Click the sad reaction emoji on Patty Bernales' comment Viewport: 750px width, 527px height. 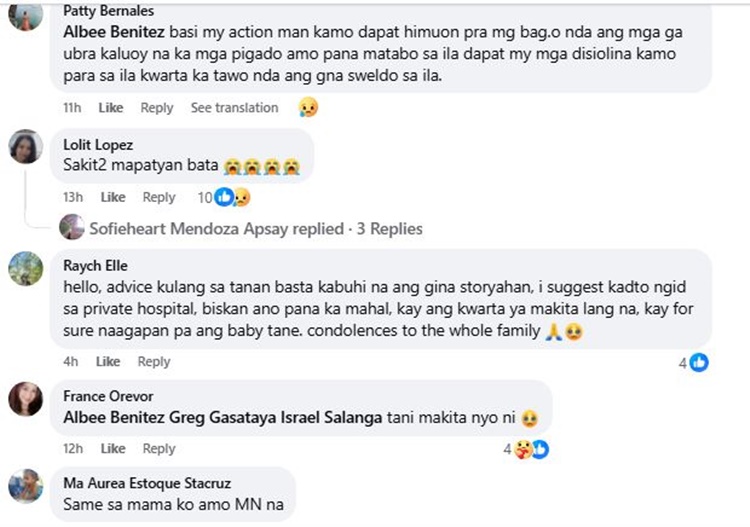pos(308,108)
